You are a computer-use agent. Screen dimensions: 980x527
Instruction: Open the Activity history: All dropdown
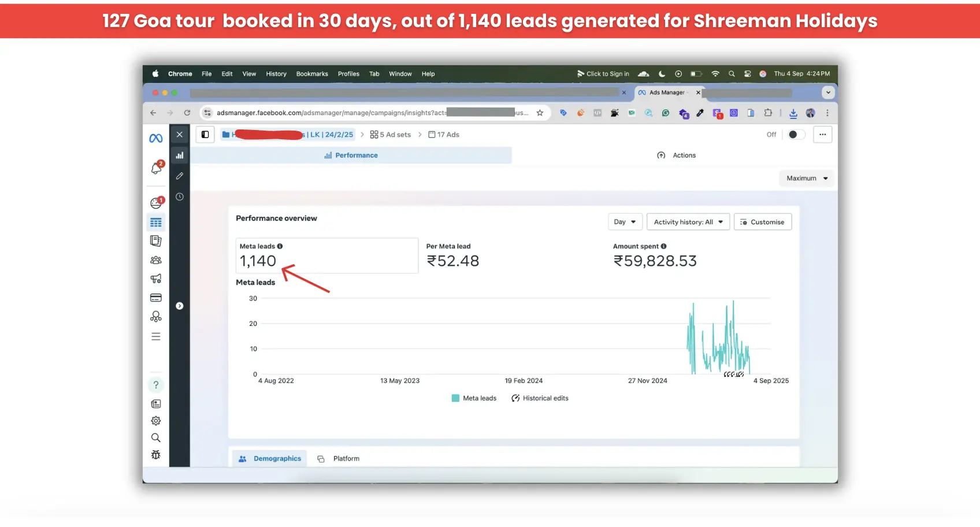coord(688,222)
